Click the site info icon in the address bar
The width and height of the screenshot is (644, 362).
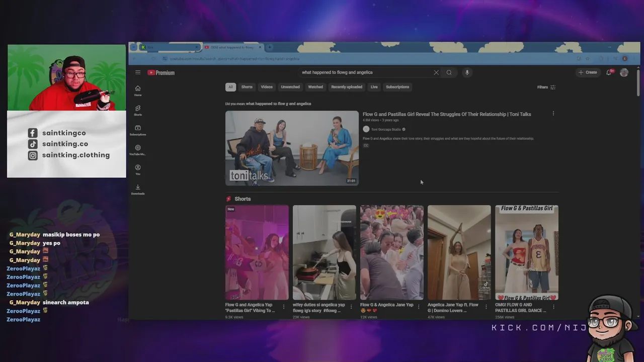(164, 59)
